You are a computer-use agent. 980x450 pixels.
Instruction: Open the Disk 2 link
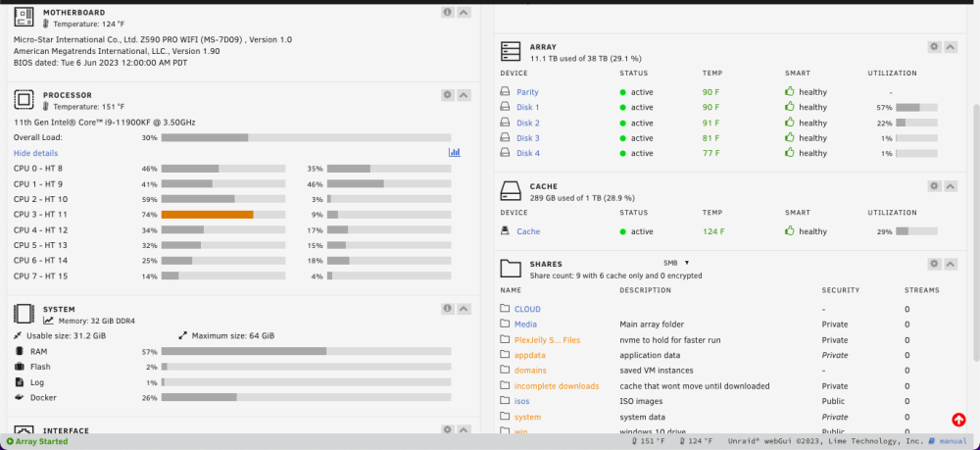coord(528,124)
